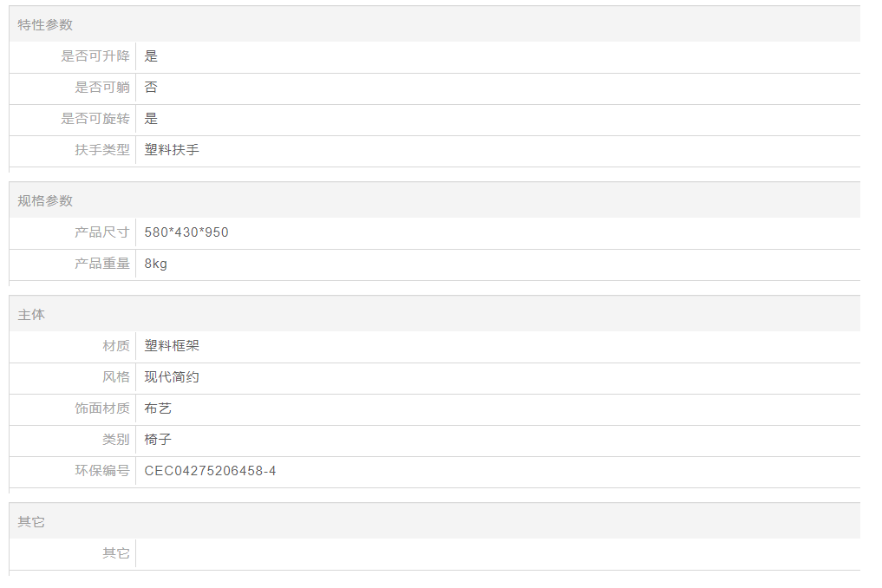This screenshot has width=882, height=588.
Task: Select the 现代简约 style value
Action: point(172,377)
